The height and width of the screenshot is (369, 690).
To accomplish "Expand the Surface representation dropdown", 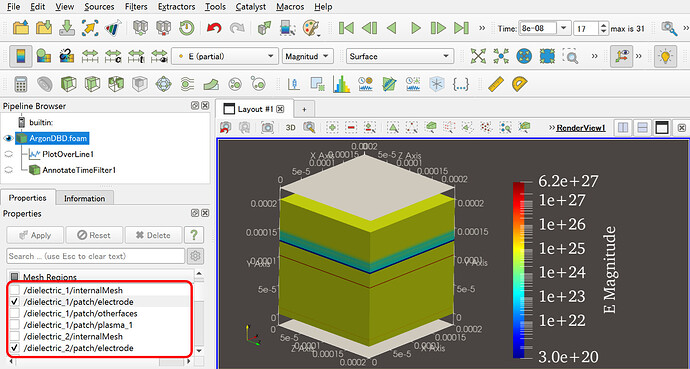I will tap(400, 56).
